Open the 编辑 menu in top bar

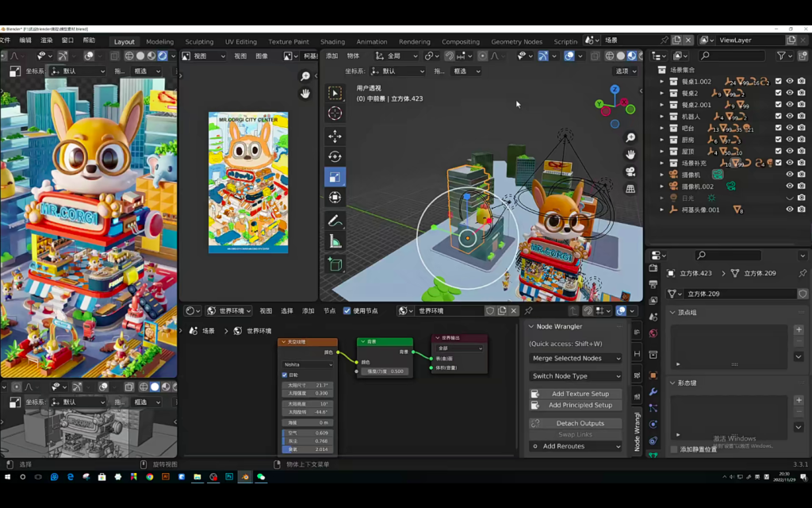[x=26, y=40]
